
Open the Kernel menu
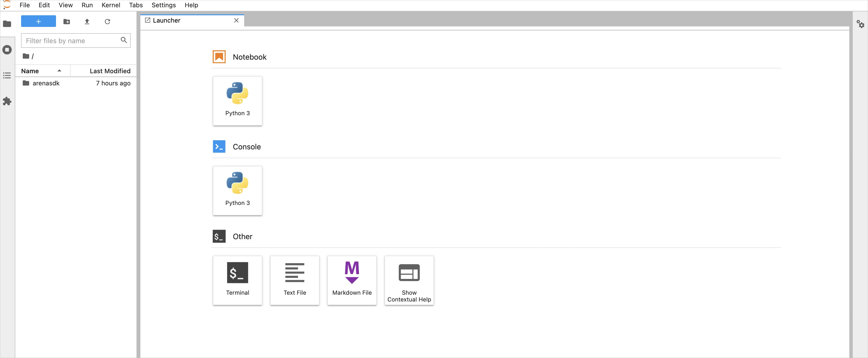[111, 5]
